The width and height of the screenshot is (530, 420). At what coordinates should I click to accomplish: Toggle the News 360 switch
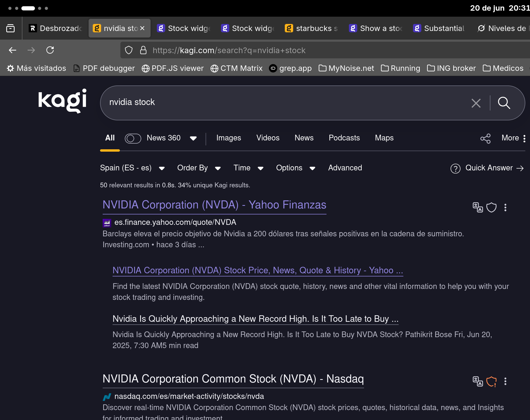pos(133,138)
